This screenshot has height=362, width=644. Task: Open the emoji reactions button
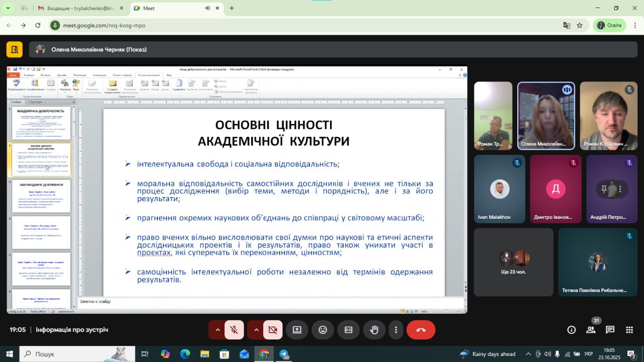click(323, 330)
